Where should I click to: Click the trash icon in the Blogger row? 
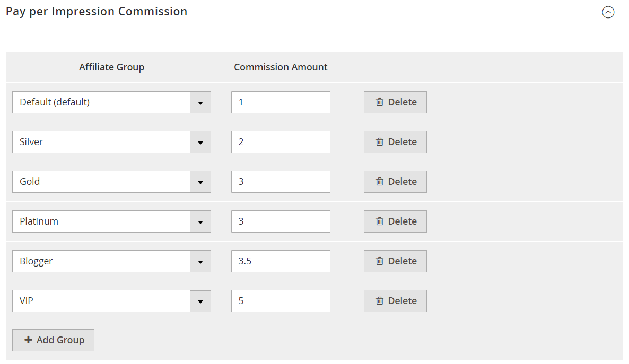tap(380, 261)
